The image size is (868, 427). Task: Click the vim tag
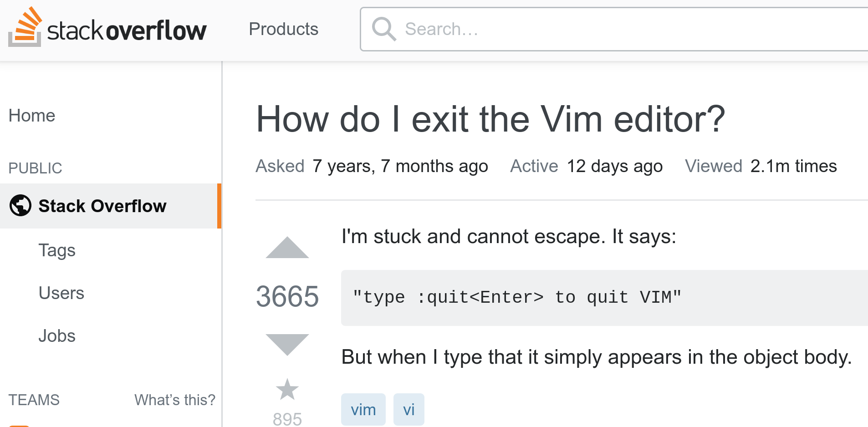pos(363,410)
